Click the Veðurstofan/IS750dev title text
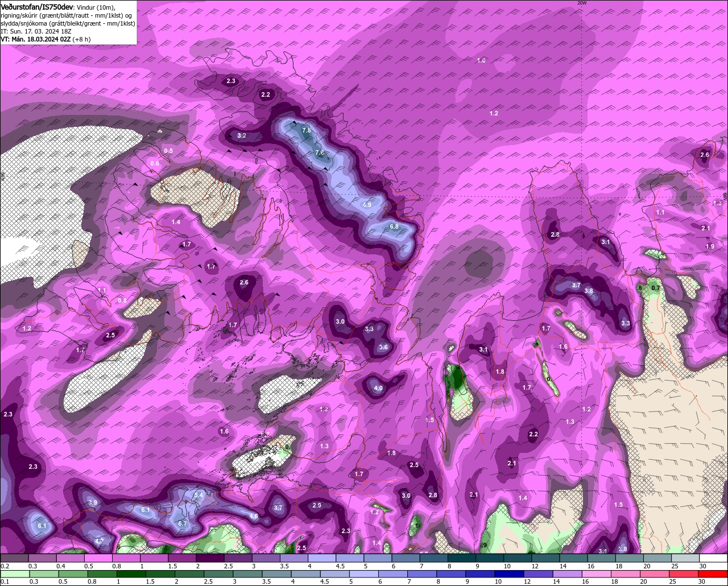The height and width of the screenshot is (586, 728). pyautogui.click(x=37, y=6)
